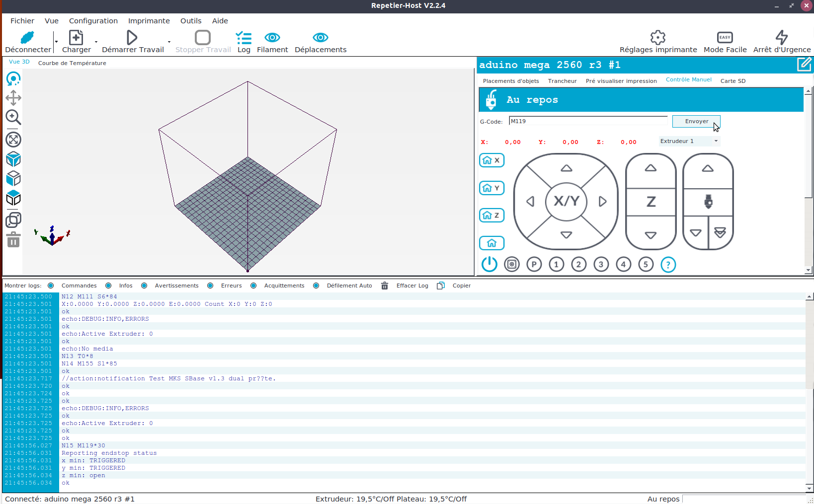Click the G-Code input field
814x504 pixels.
tap(588, 121)
